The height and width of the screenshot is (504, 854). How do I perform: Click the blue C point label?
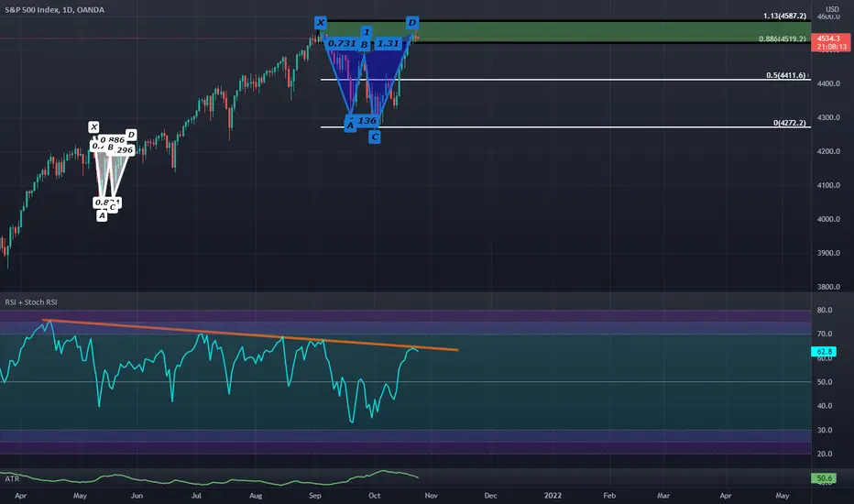coord(374,137)
